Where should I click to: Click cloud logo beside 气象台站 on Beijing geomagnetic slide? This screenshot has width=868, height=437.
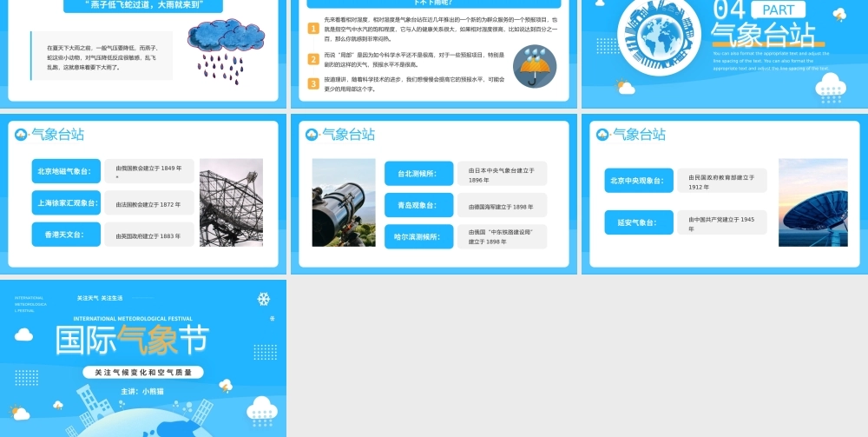(x=21, y=135)
